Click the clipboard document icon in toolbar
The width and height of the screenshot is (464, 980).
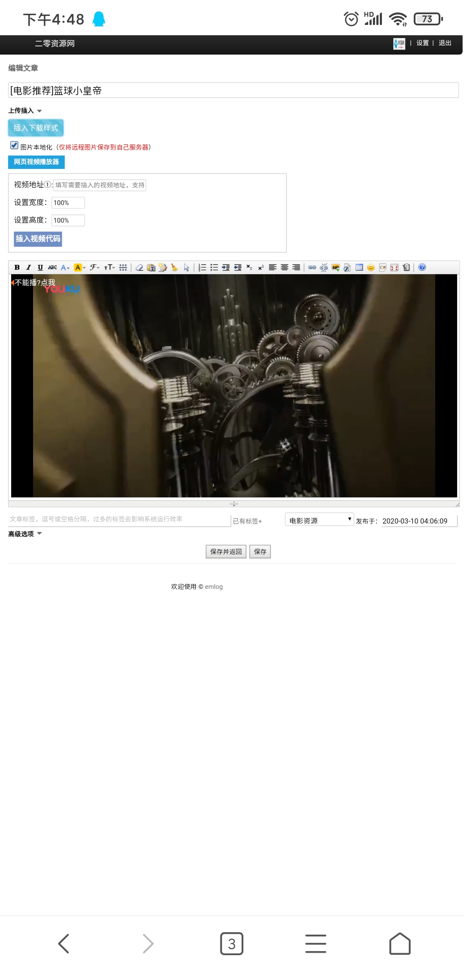pyautogui.click(x=406, y=267)
